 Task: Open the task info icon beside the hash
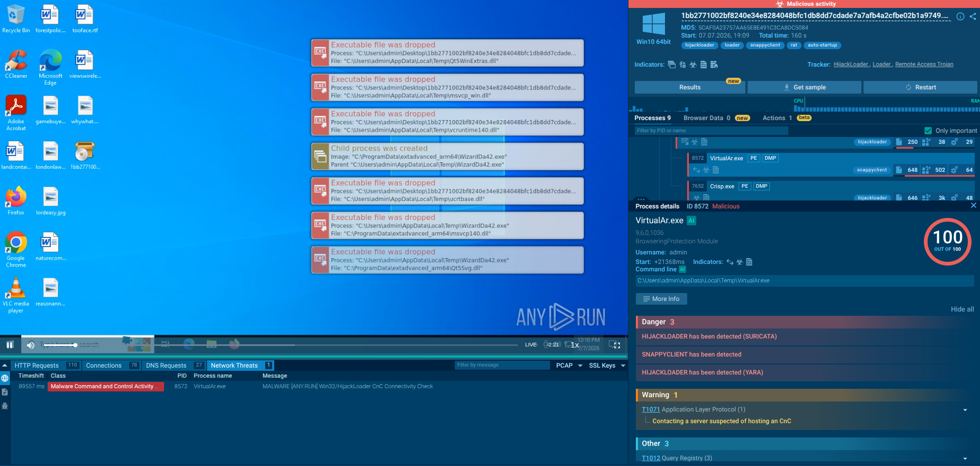coord(960,16)
